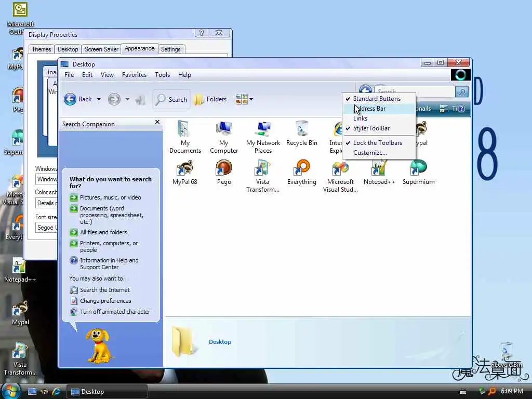Toggle Lock the Toolbars option
532x399 pixels.
pyautogui.click(x=379, y=143)
